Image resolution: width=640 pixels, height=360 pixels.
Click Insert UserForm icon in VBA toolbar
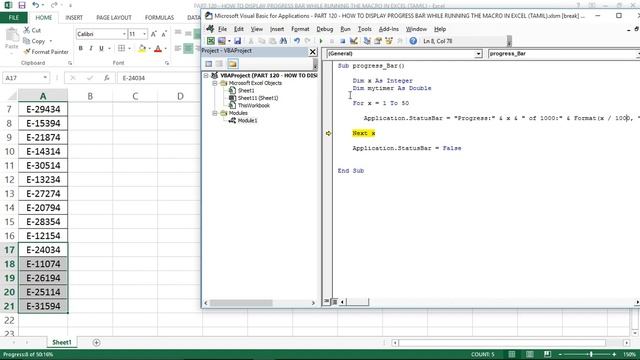point(222,41)
